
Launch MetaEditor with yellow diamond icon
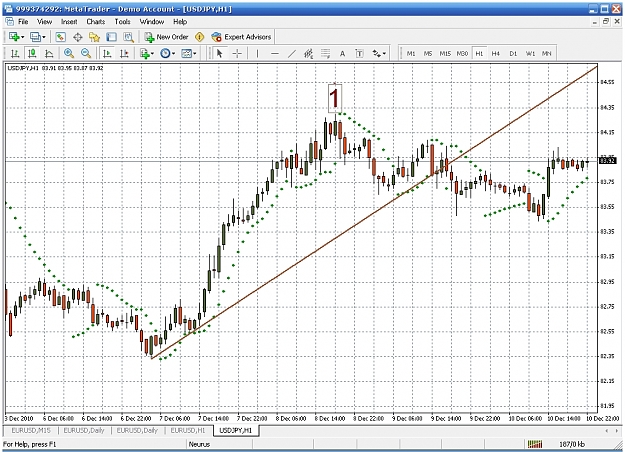click(x=199, y=37)
